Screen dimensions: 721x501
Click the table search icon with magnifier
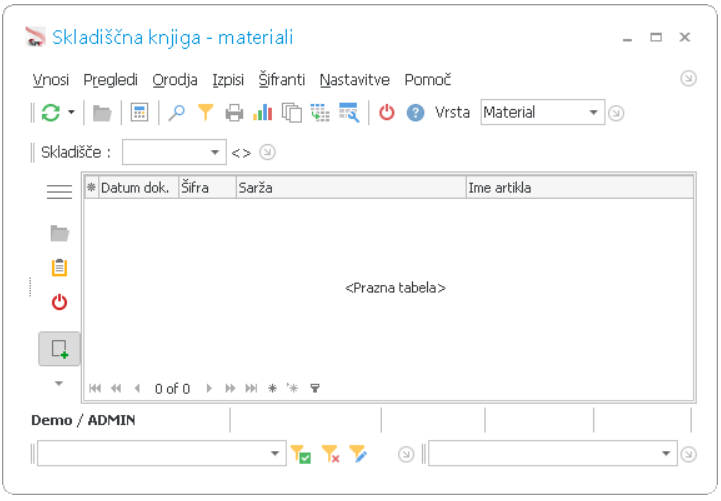coord(349,113)
